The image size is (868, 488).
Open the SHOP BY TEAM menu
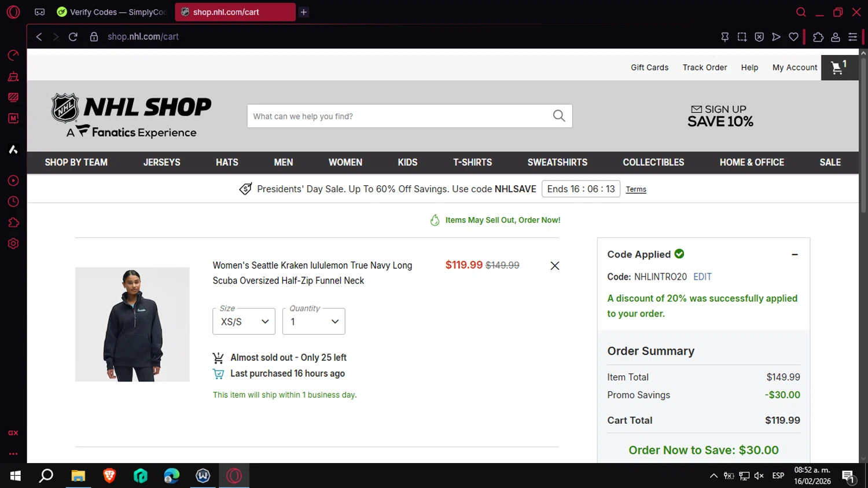pyautogui.click(x=76, y=162)
